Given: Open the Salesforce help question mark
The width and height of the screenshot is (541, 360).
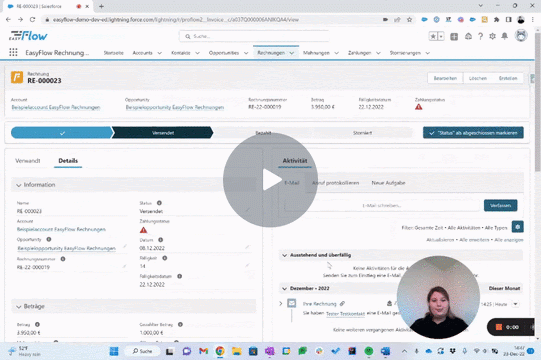Looking at the screenshot, I should point(480,36).
